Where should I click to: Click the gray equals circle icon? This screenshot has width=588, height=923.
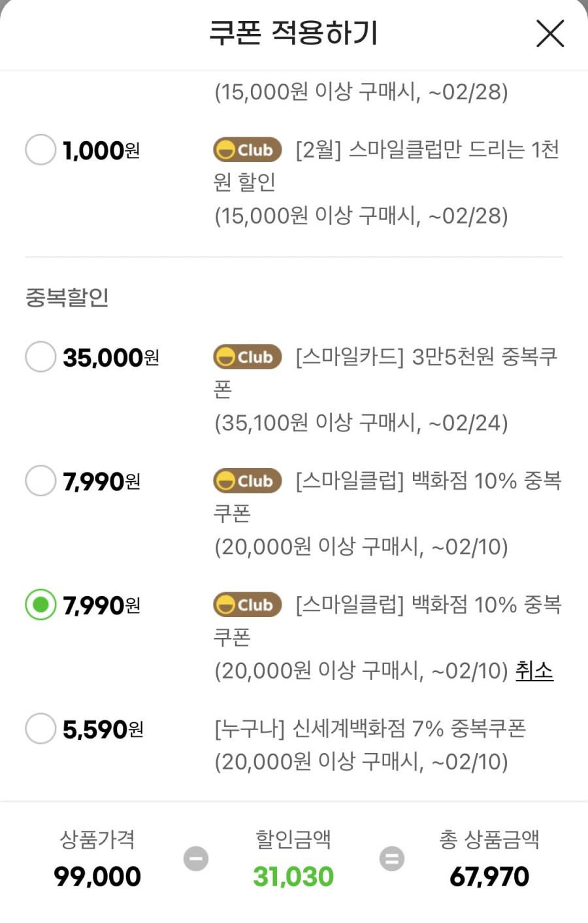pyautogui.click(x=392, y=858)
